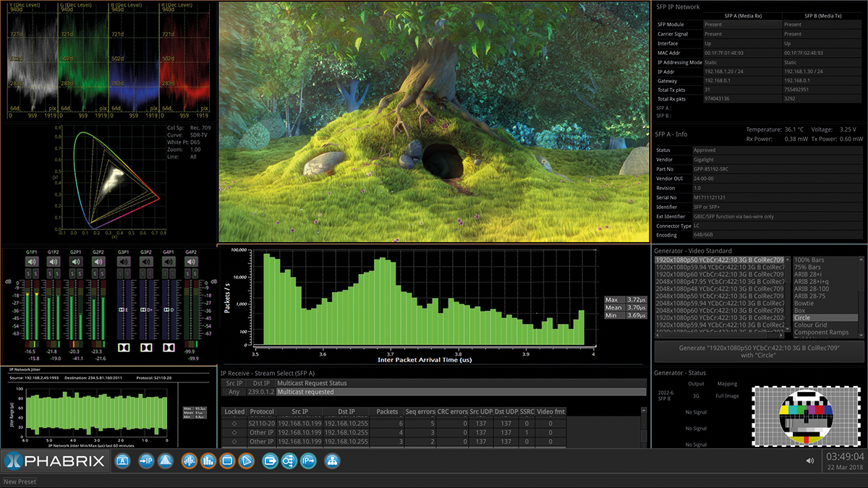Screen dimensions: 868x488
Task: Click the Dolby icon under G3P2
Action: pyautogui.click(x=146, y=347)
